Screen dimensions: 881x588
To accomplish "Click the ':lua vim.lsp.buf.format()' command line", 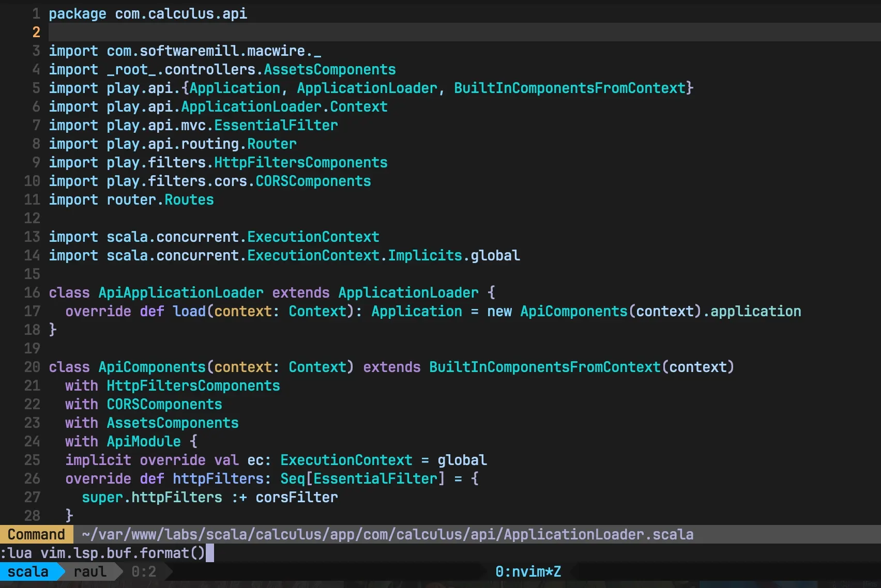I will [x=103, y=553].
